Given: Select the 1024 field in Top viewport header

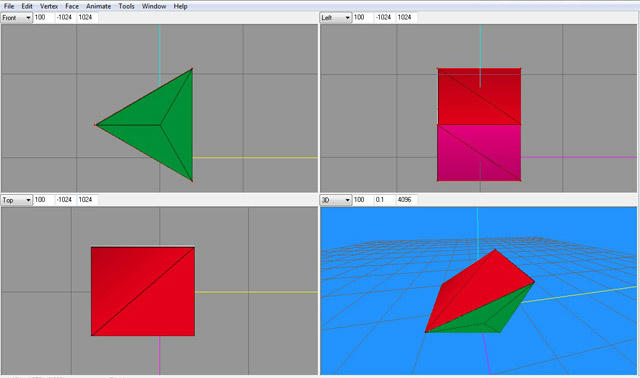Looking at the screenshot, I should (87, 200).
